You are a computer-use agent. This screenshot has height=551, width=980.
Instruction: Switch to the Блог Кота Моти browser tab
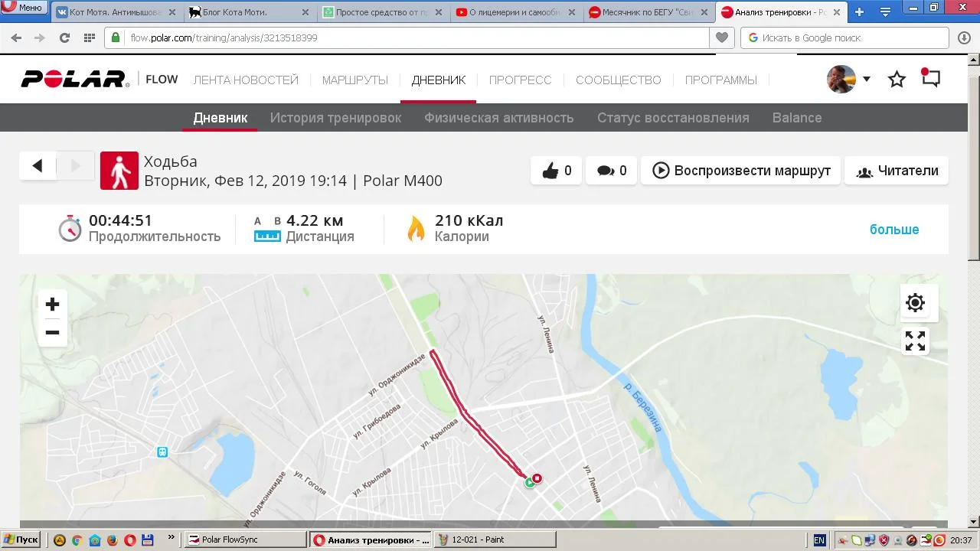250,12
